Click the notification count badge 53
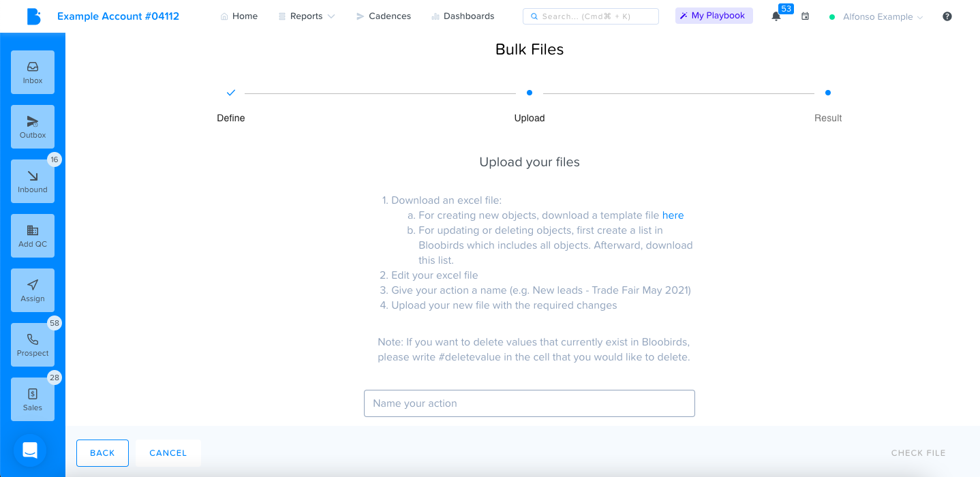The image size is (980, 477). [x=786, y=9]
